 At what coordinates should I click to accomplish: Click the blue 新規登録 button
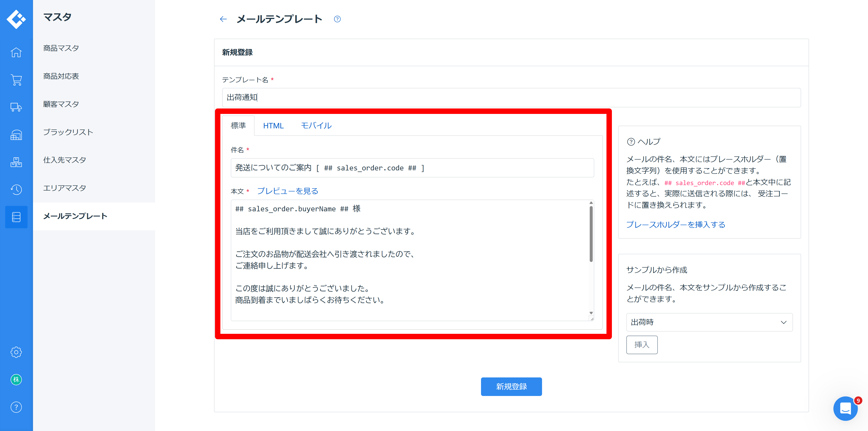tap(511, 386)
